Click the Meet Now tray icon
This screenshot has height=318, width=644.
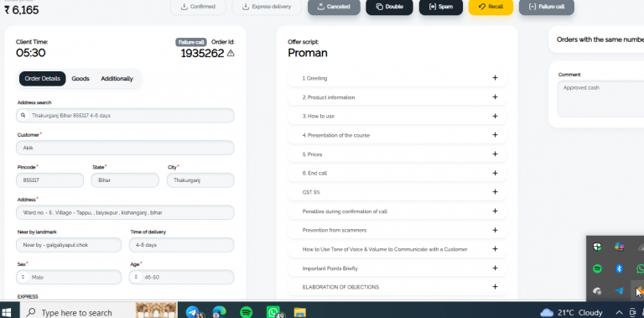[632, 313]
